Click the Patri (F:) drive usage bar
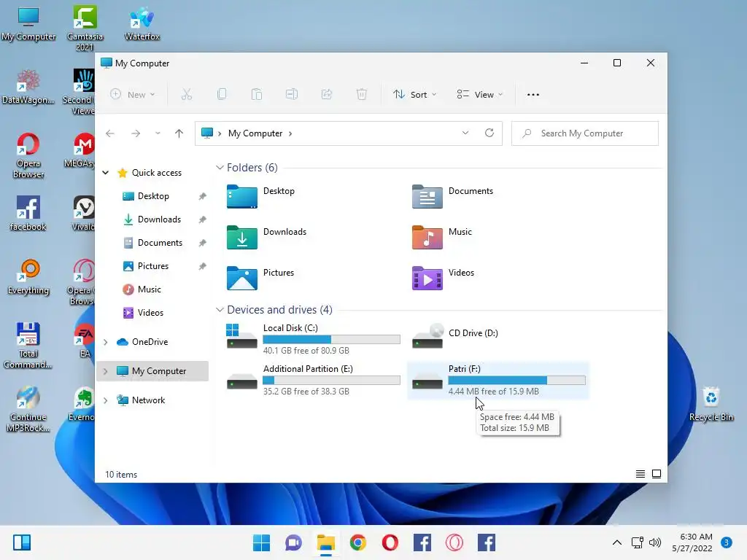747x560 pixels. pos(517,380)
